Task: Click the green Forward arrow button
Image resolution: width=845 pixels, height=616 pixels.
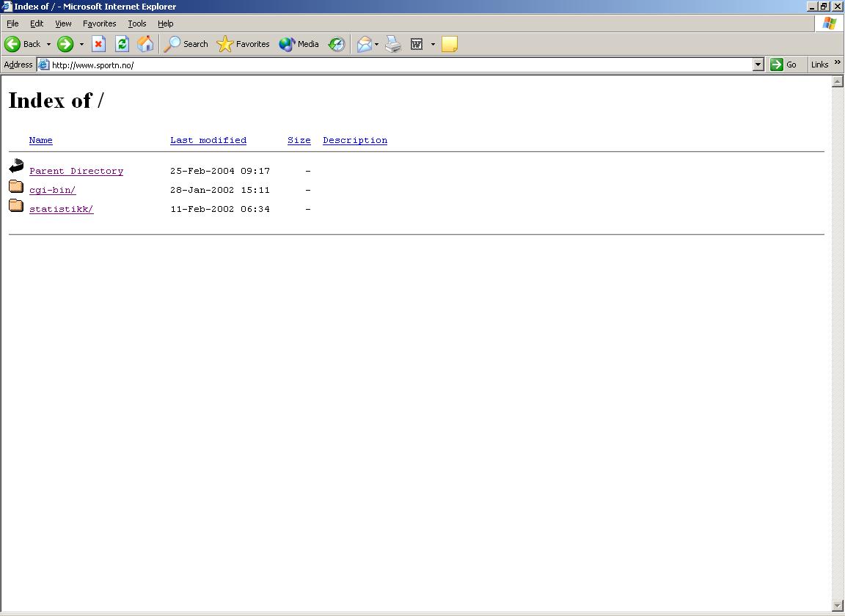Action: [65, 44]
